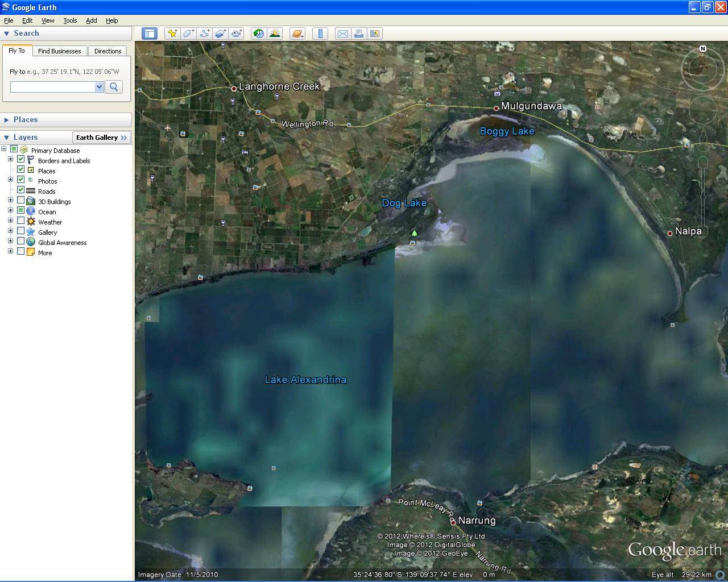Enable the 3D Buildings layer checkbox
The height and width of the screenshot is (582, 728).
pyautogui.click(x=21, y=201)
